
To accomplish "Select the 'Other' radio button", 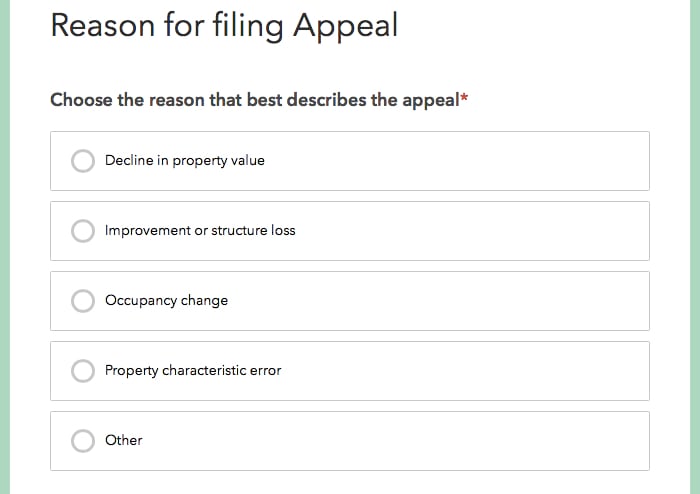I will coord(83,441).
